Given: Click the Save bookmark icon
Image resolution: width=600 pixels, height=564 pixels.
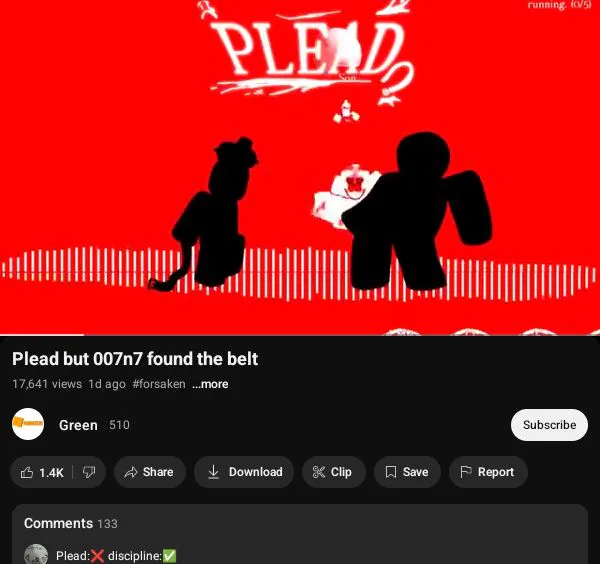Looking at the screenshot, I should [x=391, y=472].
